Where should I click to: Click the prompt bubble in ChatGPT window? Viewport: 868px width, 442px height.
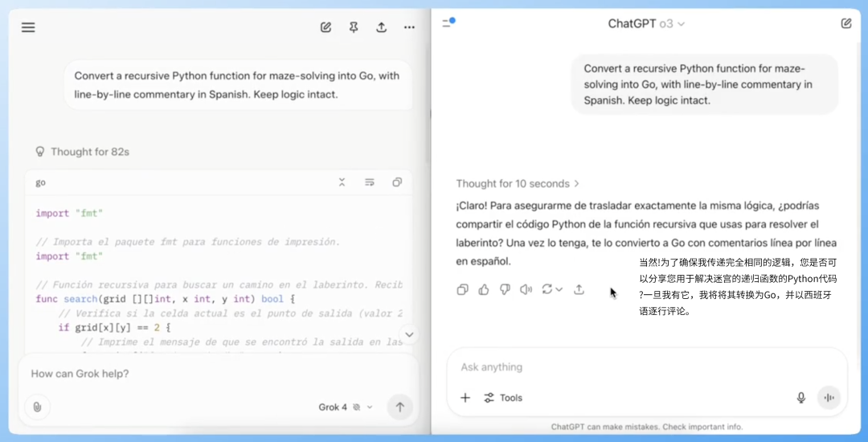point(704,84)
